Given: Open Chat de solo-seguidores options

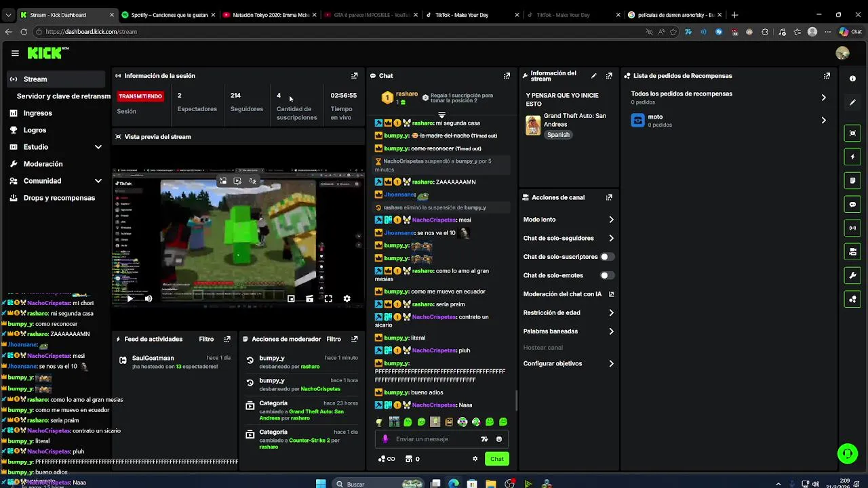Looking at the screenshot, I should 568,238.
